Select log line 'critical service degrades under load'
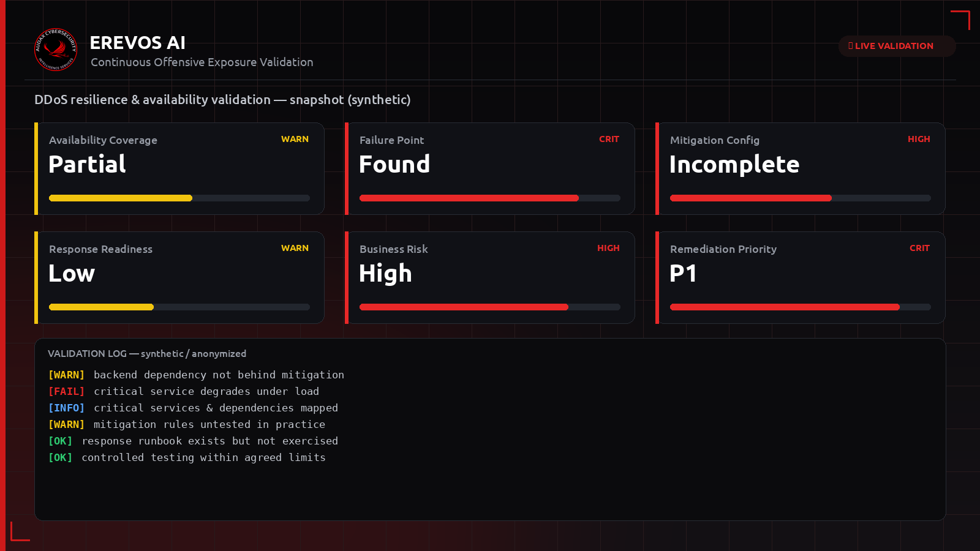Image resolution: width=980 pixels, height=551 pixels. 184,391
